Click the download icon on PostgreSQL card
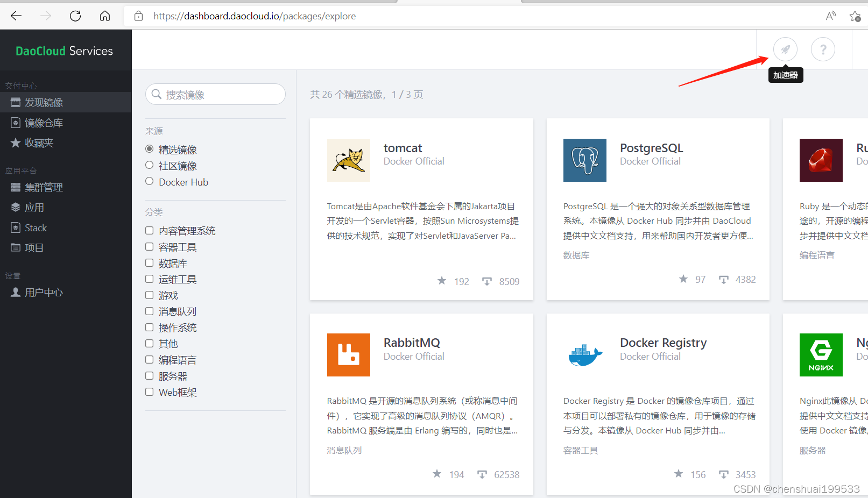The width and height of the screenshot is (868, 498). (x=724, y=280)
